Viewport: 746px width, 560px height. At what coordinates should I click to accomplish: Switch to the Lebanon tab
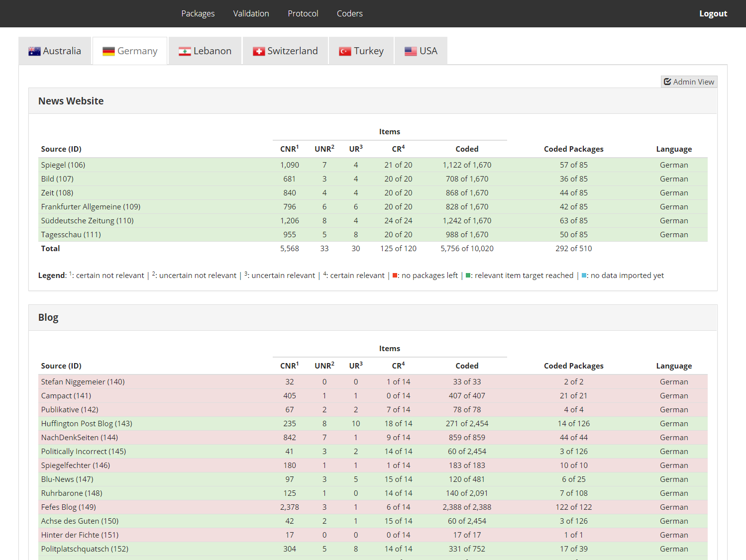tap(205, 51)
